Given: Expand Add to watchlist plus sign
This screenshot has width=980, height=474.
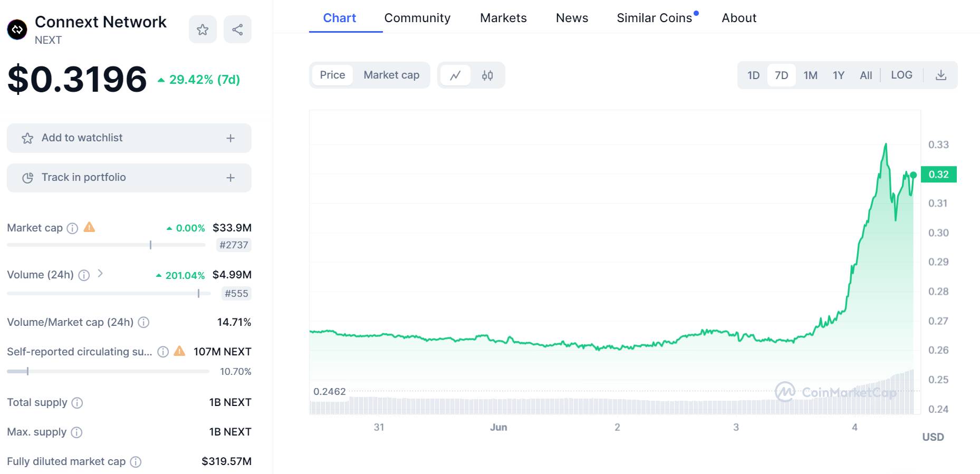Looking at the screenshot, I should coord(230,138).
